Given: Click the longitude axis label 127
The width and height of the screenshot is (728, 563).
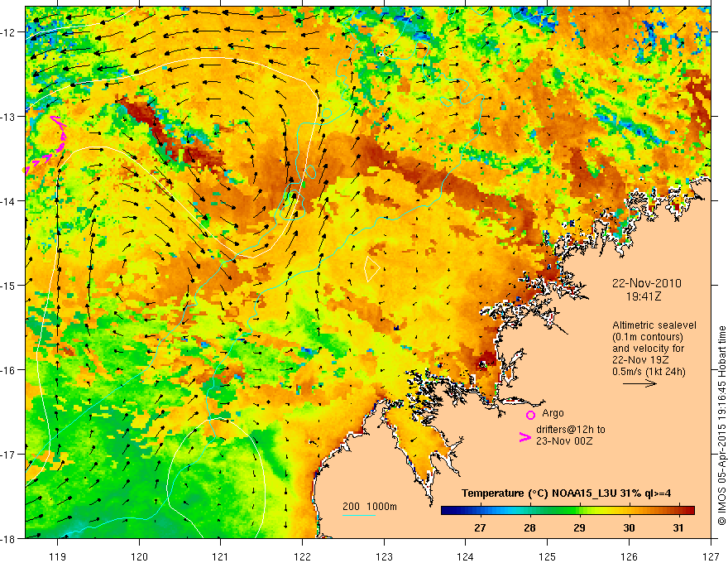Looking at the screenshot, I should [x=711, y=556].
